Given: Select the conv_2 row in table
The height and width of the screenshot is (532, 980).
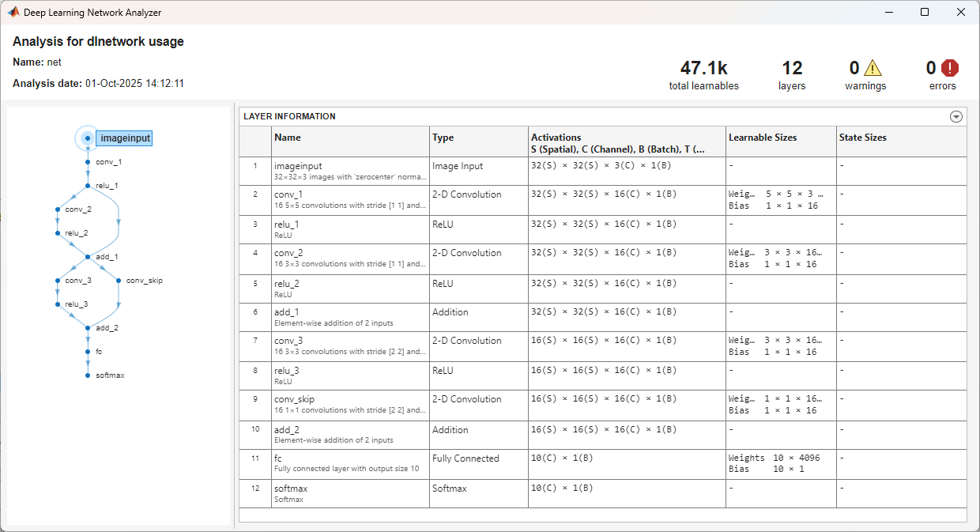Looking at the screenshot, I should click(x=603, y=259).
